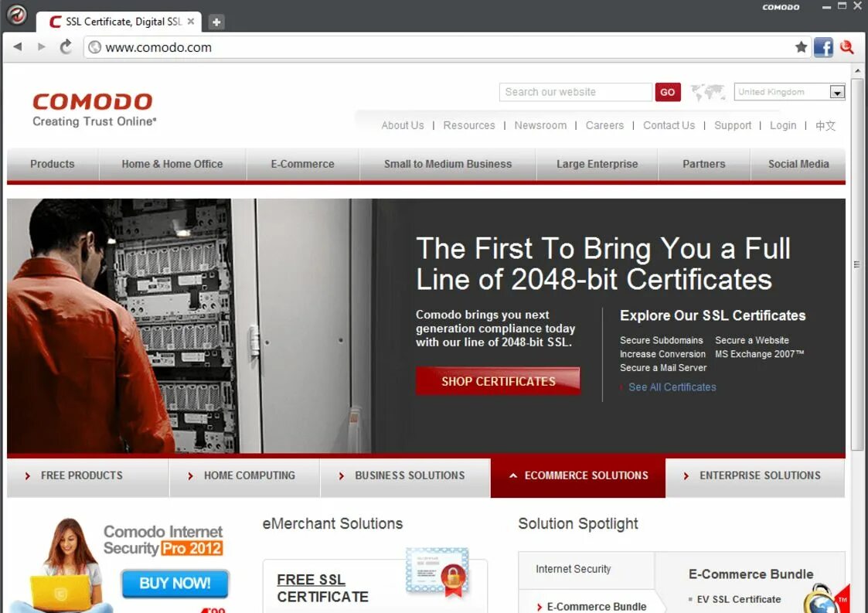This screenshot has width=868, height=613.
Task: Reload the page with the refresh icon
Action: [x=66, y=47]
